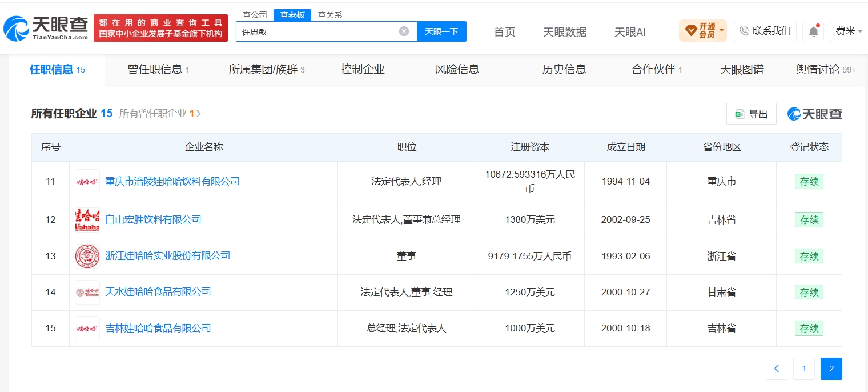Click the 浙江娃哈哈实业 round seal logo

coord(87,256)
